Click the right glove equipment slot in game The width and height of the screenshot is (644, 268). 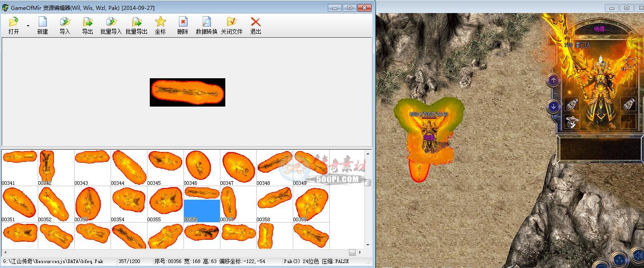click(x=628, y=105)
